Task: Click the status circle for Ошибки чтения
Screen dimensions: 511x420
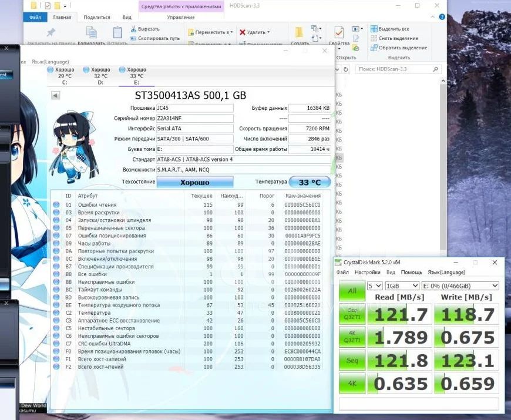Action: [x=56, y=204]
